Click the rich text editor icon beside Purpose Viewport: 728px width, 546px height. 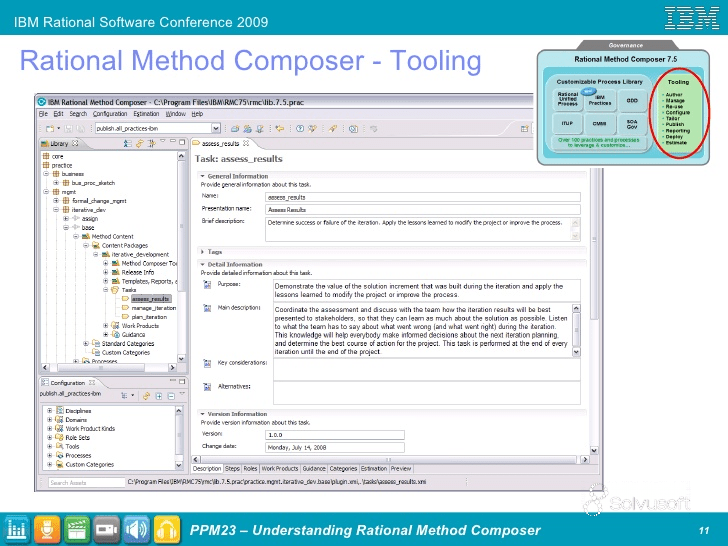pos(208,285)
